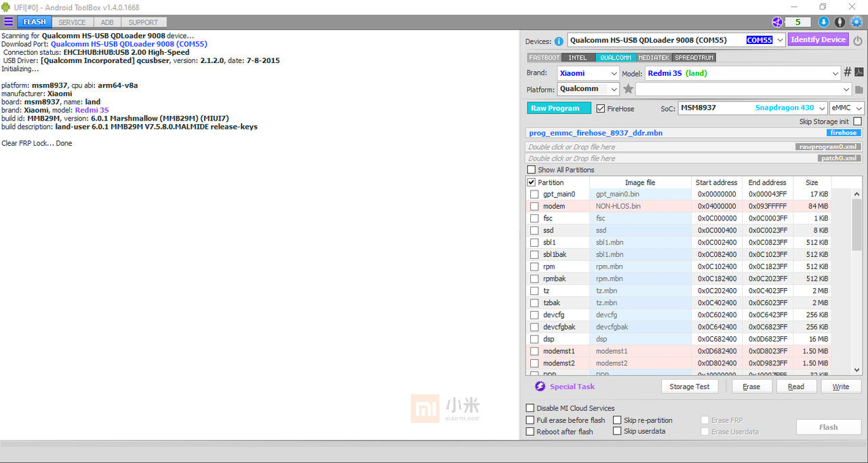The height and width of the screenshot is (463, 868).
Task: Enable Skip Storage init checkbox
Action: [858, 121]
